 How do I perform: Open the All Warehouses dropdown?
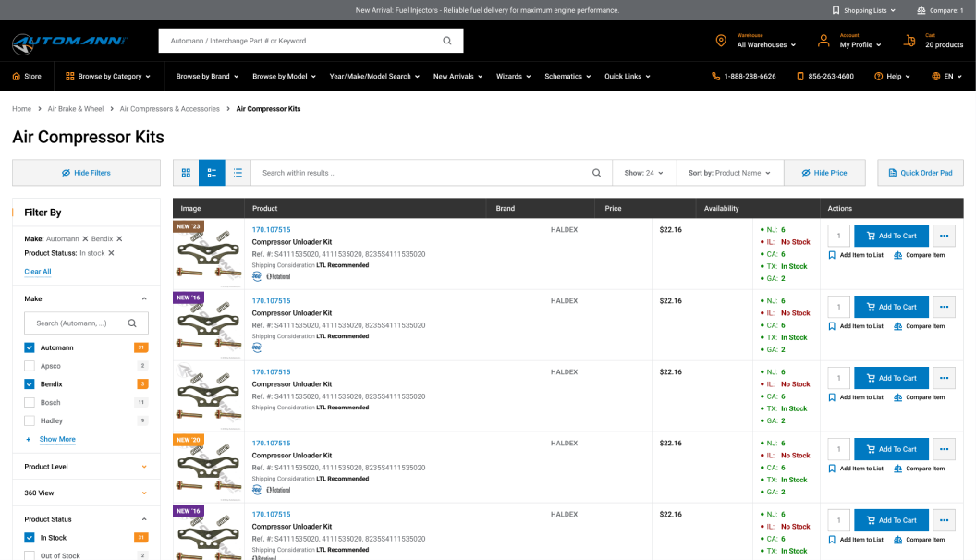[x=766, y=44]
